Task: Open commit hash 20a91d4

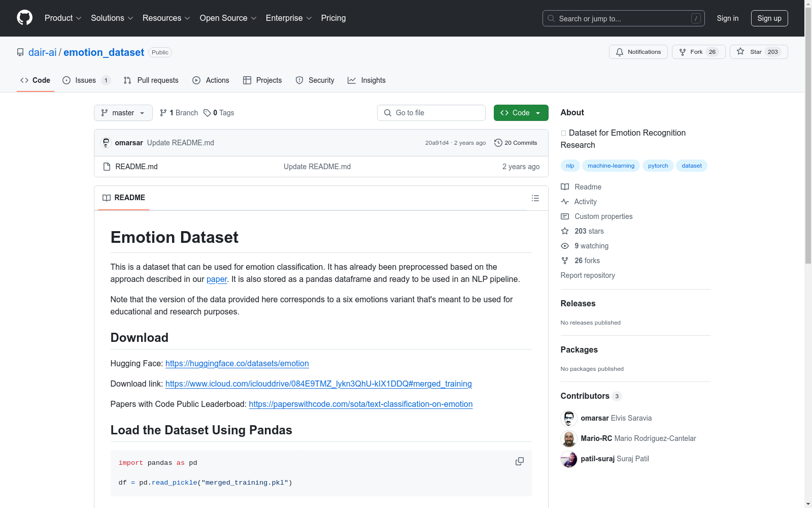Action: [437, 143]
